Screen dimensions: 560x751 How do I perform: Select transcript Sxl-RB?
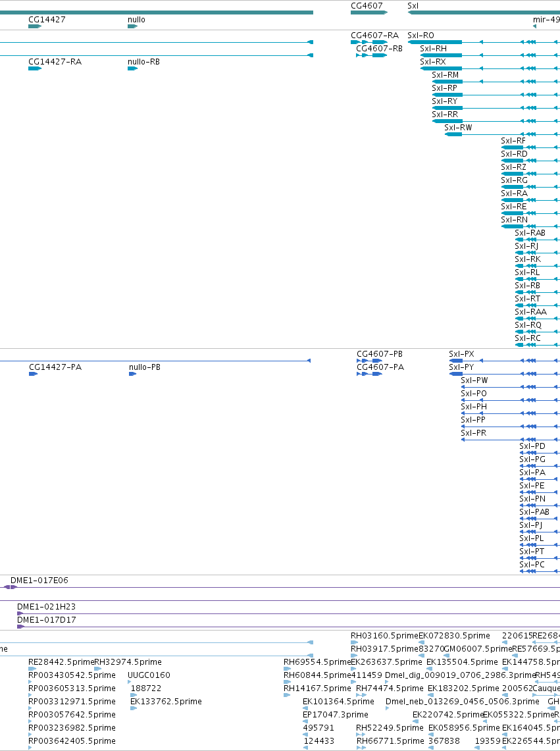pos(527,286)
